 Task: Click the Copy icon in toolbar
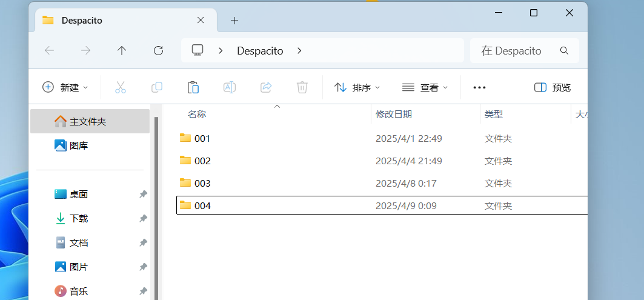157,87
